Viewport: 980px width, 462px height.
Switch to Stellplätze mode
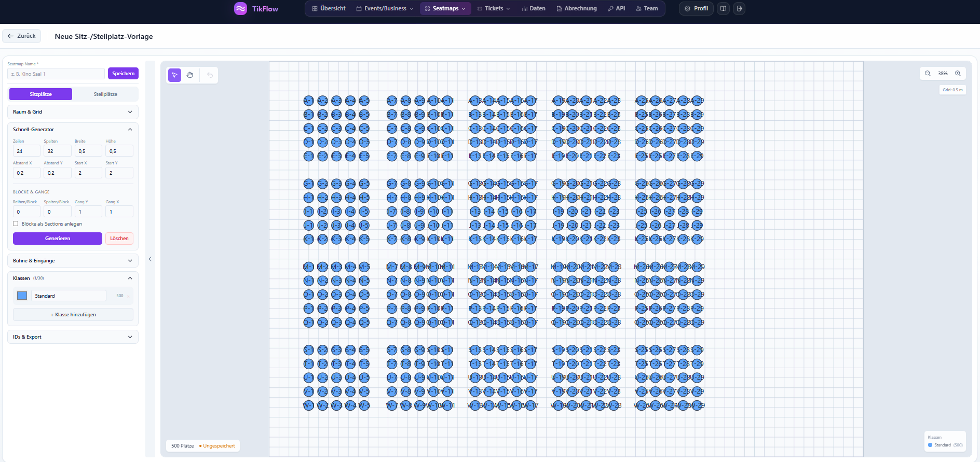105,94
